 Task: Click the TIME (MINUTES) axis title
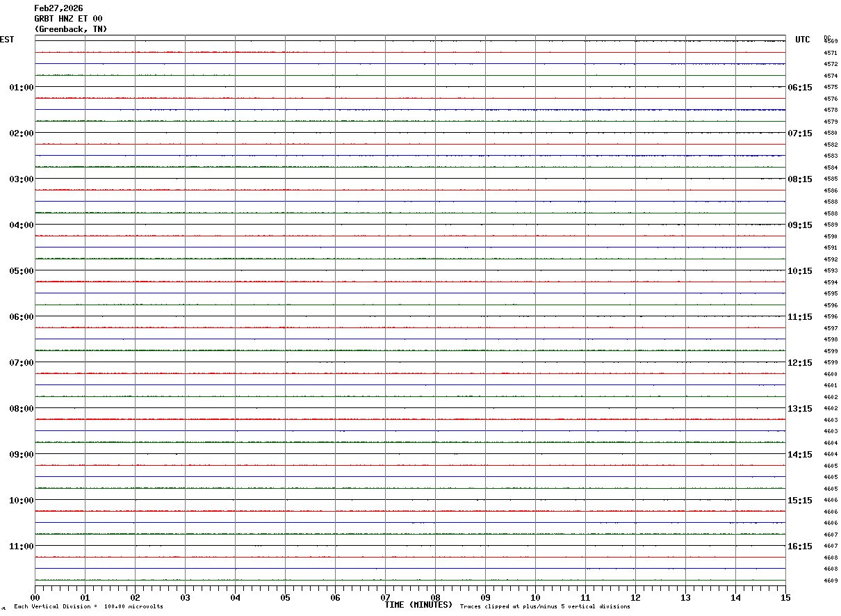tap(418, 605)
